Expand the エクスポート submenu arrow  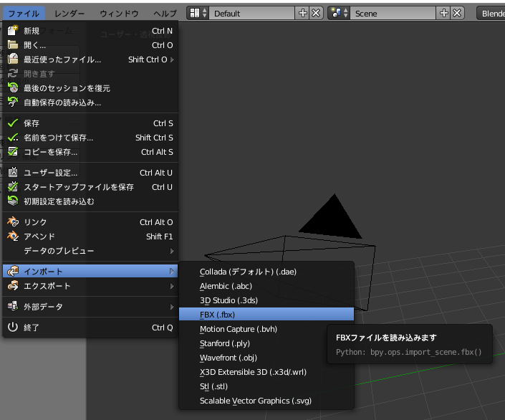pos(172,286)
